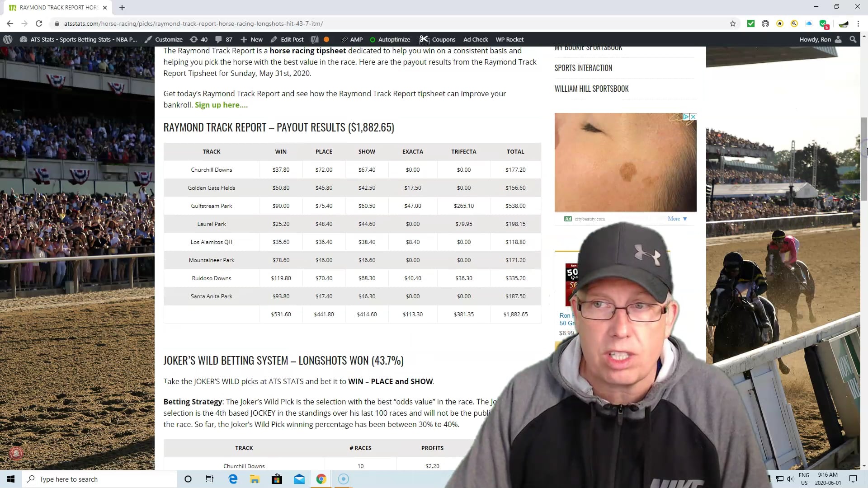View the 40 pending updates
This screenshot has height=488, width=868.
coord(199,39)
